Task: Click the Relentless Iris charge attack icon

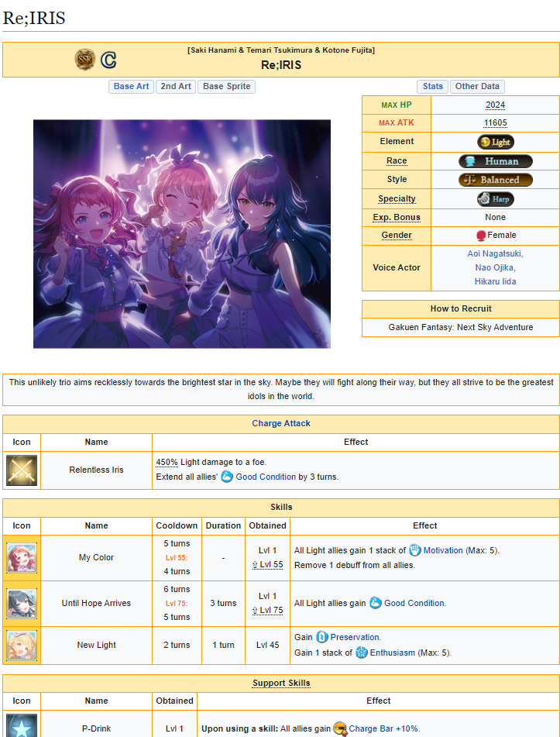Action: 22,470
